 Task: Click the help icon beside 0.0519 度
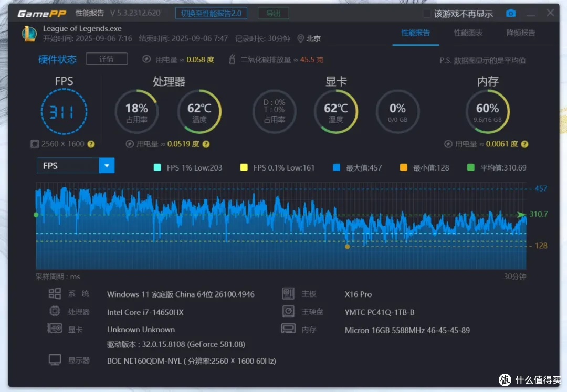point(206,144)
